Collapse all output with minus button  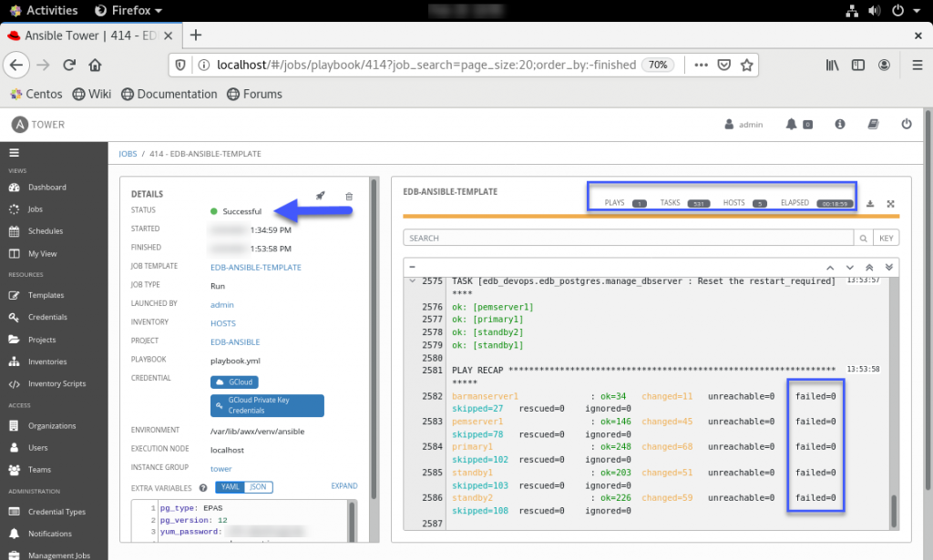[x=413, y=267]
